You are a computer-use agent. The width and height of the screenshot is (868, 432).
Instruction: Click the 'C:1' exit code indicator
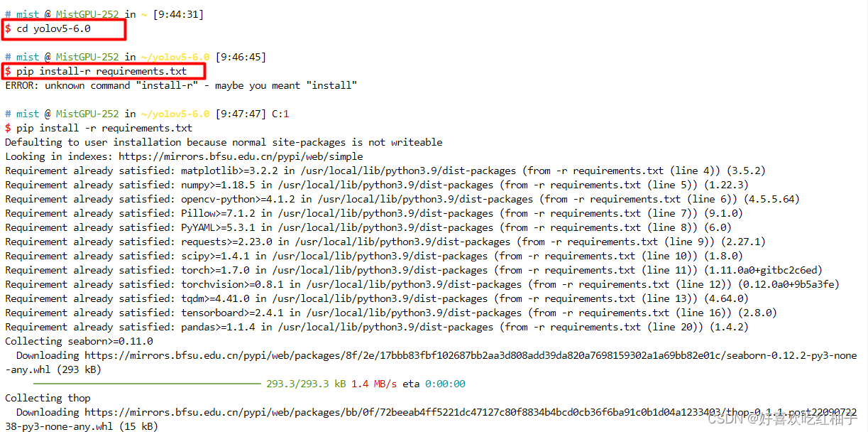280,114
